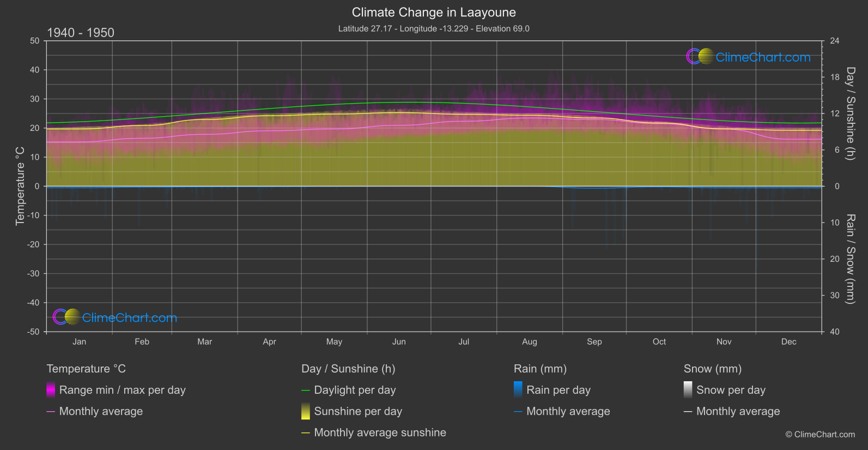Click the white Snow per day swatch

click(688, 389)
